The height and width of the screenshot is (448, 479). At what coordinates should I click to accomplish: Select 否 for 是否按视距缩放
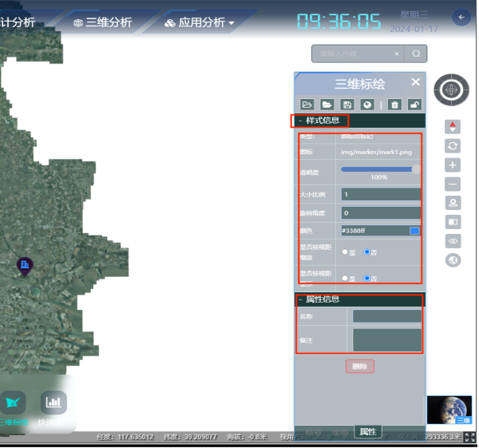click(366, 252)
